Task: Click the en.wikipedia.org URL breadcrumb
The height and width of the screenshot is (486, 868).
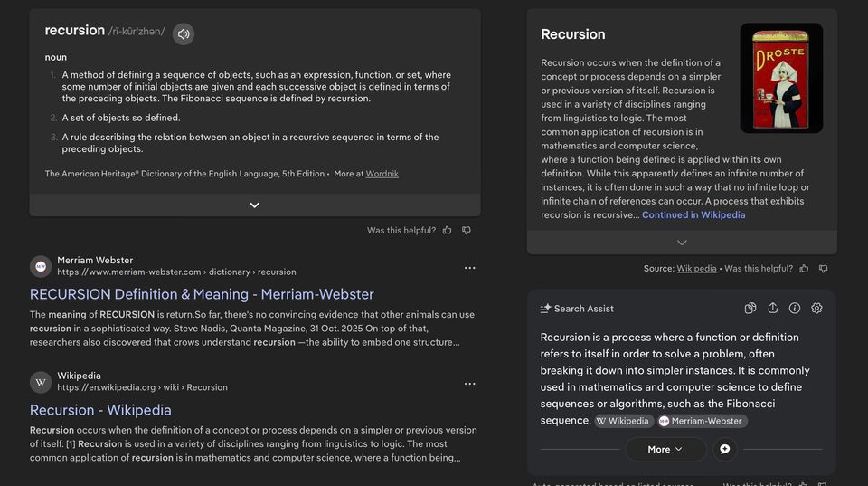Action: [142, 387]
